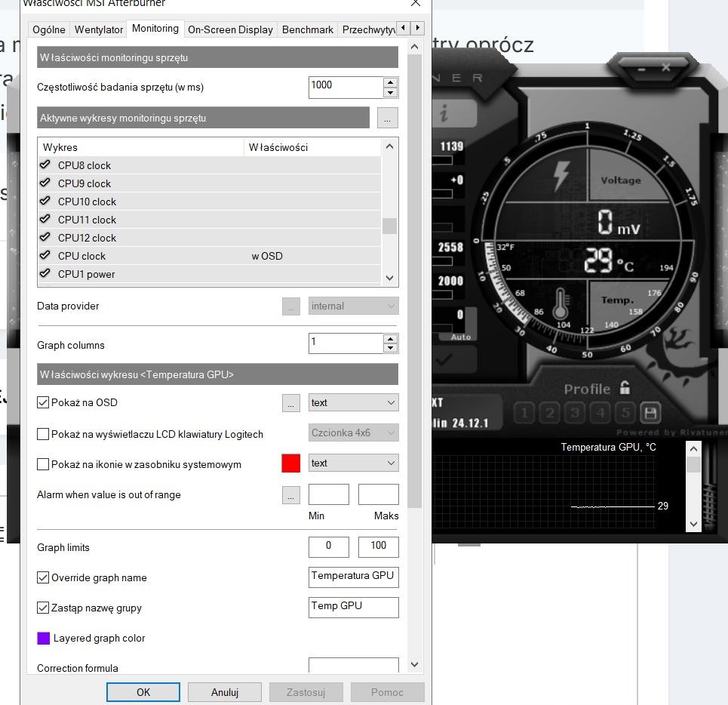The height and width of the screenshot is (705, 728).
Task: Toggle checkmark for CPU clock graph
Action: 45,256
